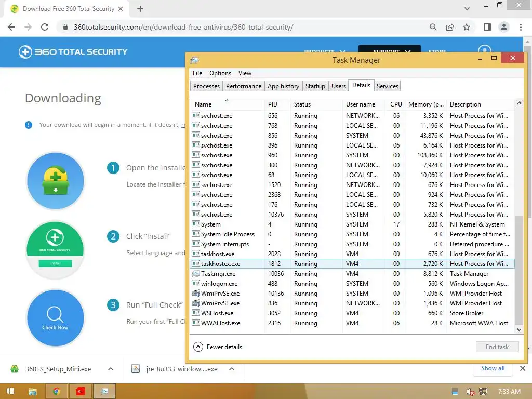Viewport: 532px width, 399px height.
Task: Click the End task button
Action: pyautogui.click(x=497, y=347)
